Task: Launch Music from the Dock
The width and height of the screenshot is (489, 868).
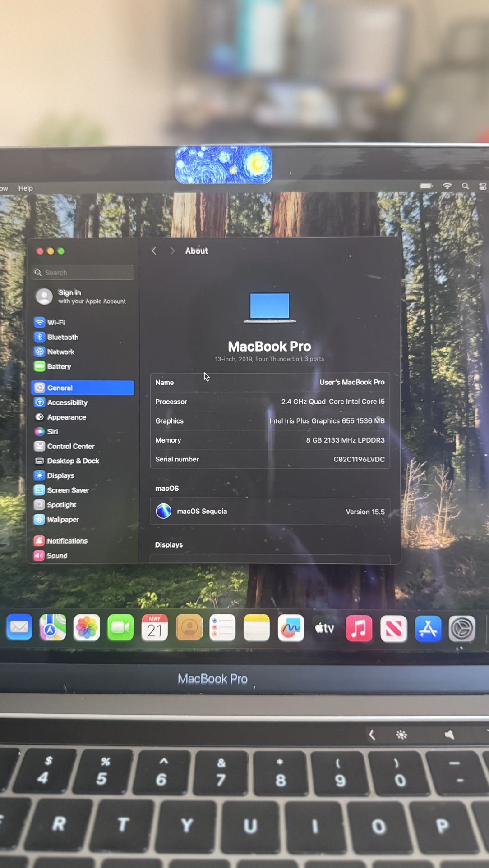Action: pyautogui.click(x=359, y=628)
